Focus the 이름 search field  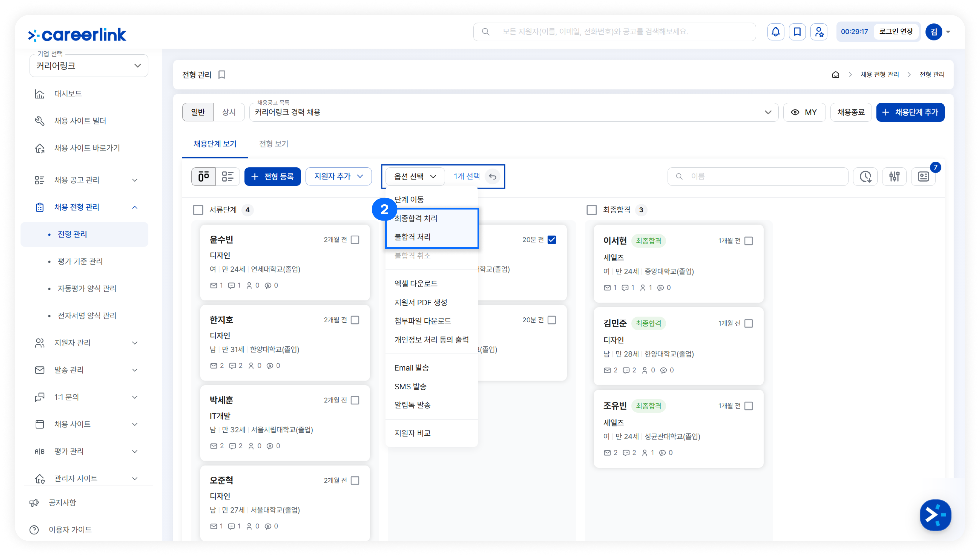pos(758,177)
